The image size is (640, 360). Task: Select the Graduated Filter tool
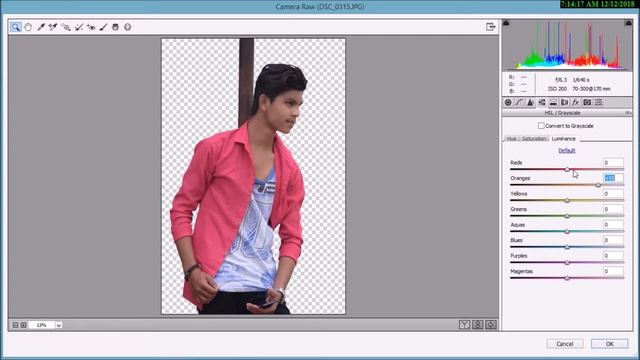[x=116, y=27]
